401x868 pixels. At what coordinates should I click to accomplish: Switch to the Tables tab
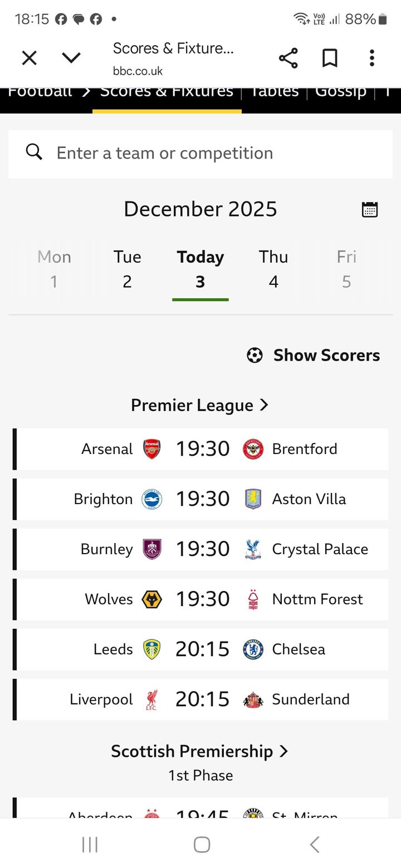[274, 92]
